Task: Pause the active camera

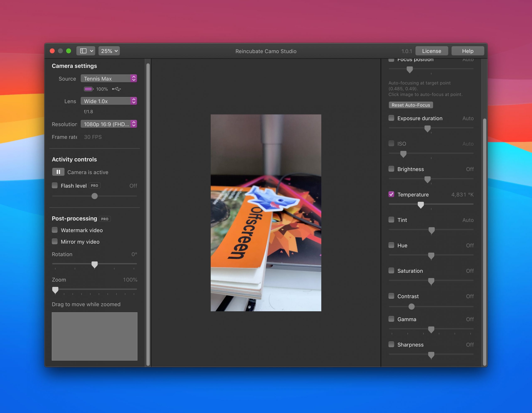Action: (x=58, y=172)
